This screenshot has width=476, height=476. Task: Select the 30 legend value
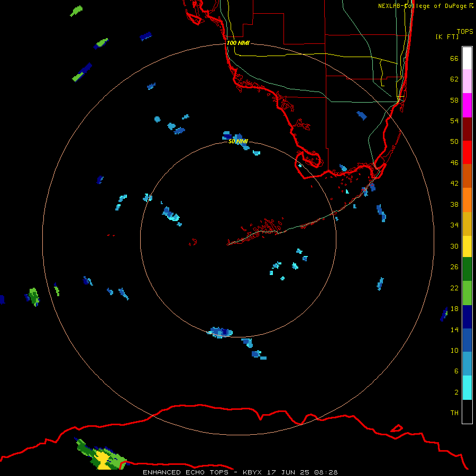454,246
